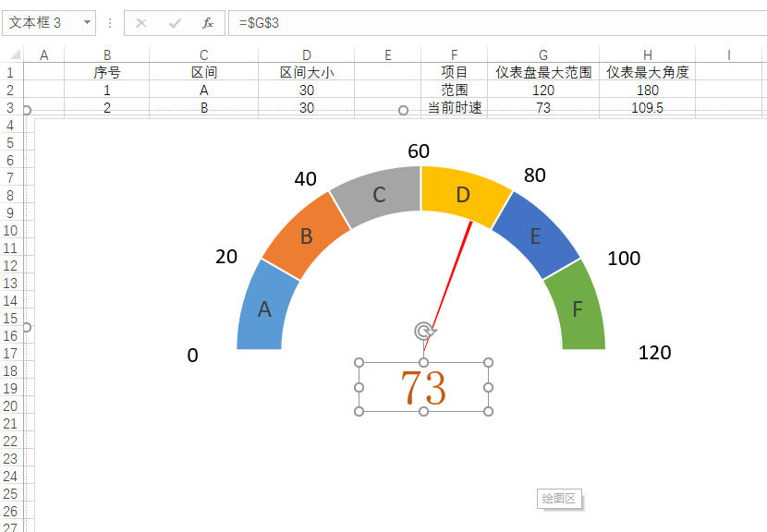
Task: Click the 绘图区 plot area label
Action: pos(559,497)
